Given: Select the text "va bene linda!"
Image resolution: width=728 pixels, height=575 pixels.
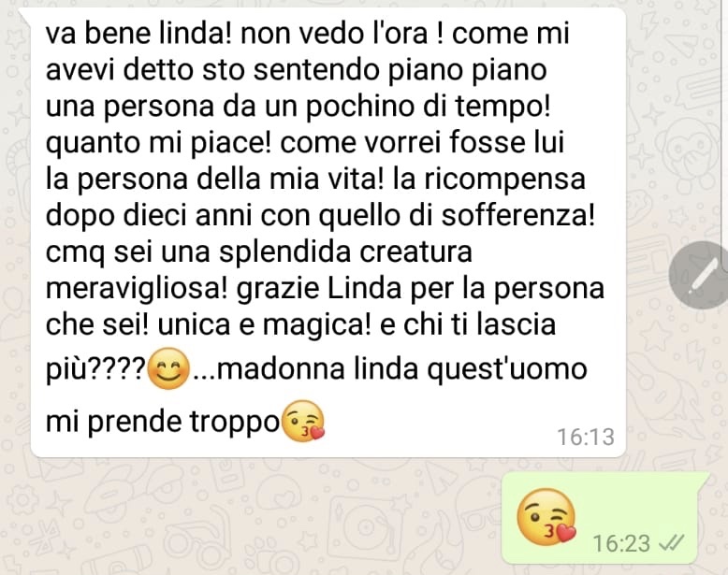Looking at the screenshot, I should click(138, 34).
